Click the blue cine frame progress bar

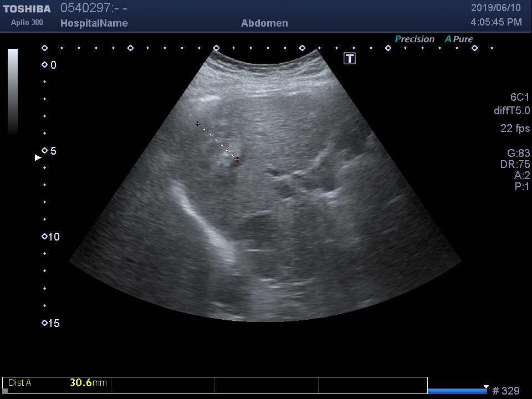(457, 391)
